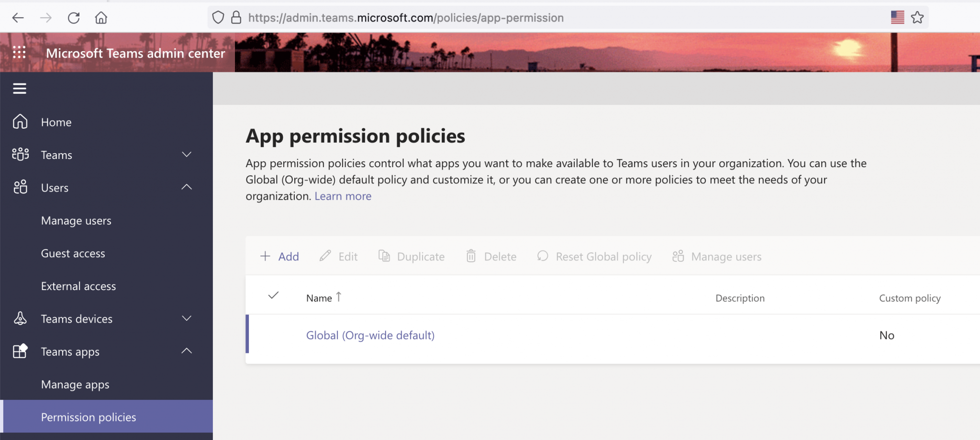Toggle the Name column sort order arrow
Image resolution: width=980 pixels, height=440 pixels.
(339, 297)
